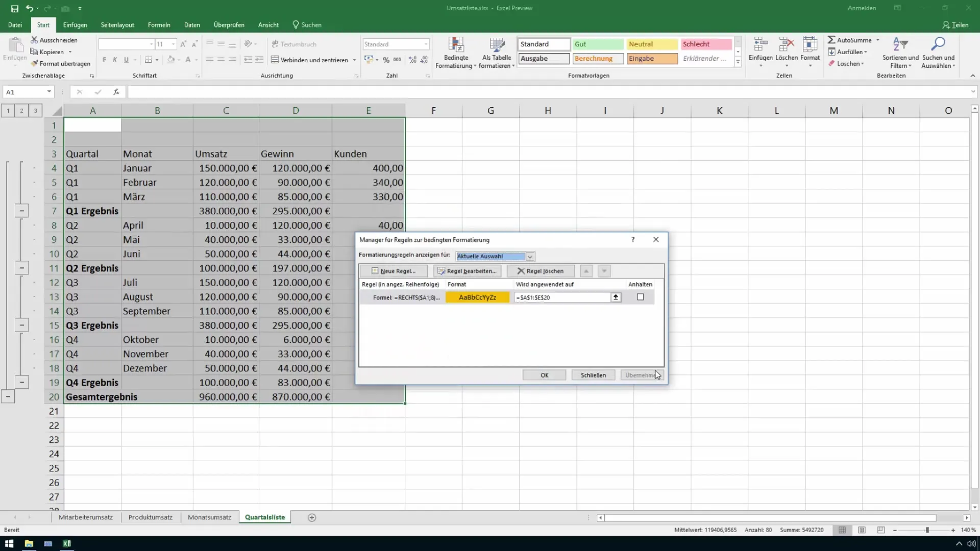Collapse the Q1 Ergebnis outline group
Image resolution: width=980 pixels, height=551 pixels.
click(x=21, y=211)
